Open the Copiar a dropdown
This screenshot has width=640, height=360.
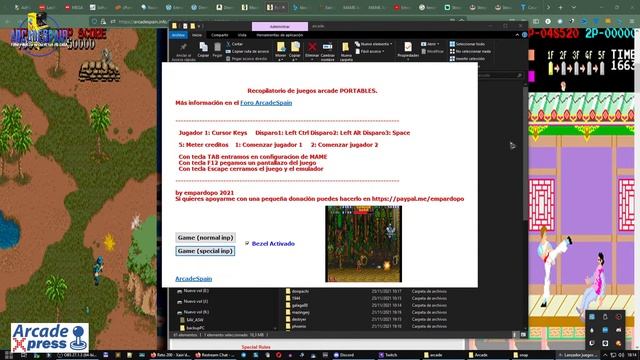[295, 51]
